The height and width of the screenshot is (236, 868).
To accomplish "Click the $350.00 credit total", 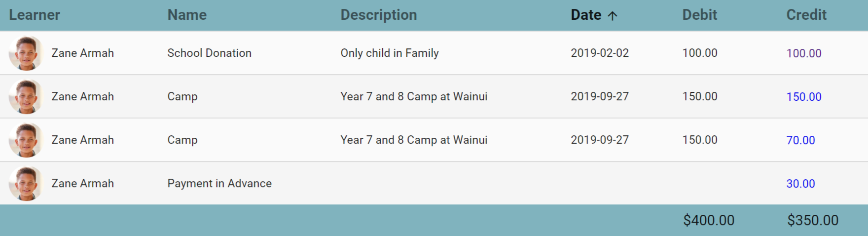I will pyautogui.click(x=813, y=220).
